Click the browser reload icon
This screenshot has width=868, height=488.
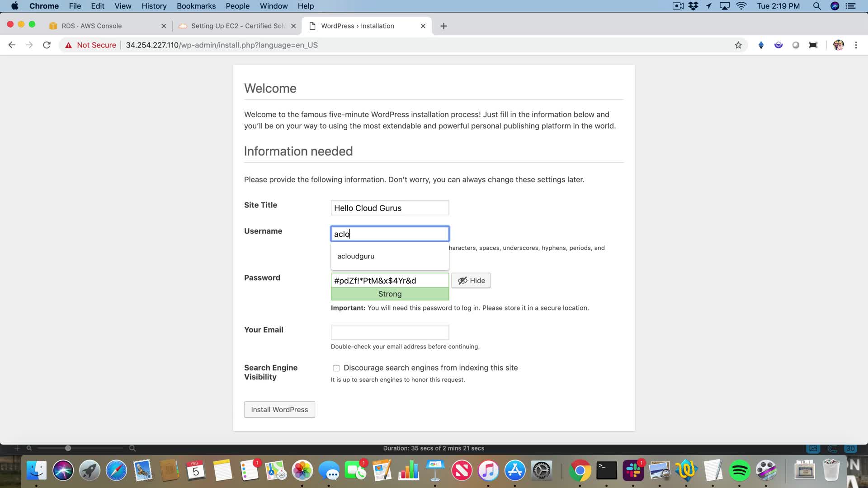[47, 45]
